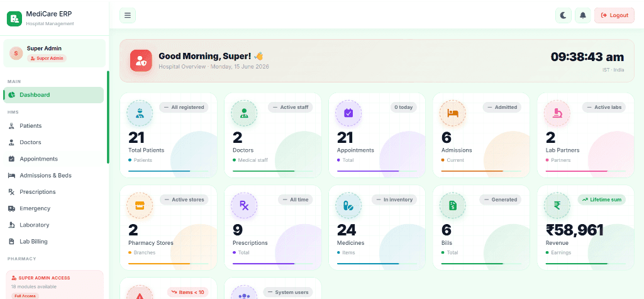644x299 pixels.
Task: Click the Admissions bed sidebar icon
Action: pyautogui.click(x=11, y=175)
